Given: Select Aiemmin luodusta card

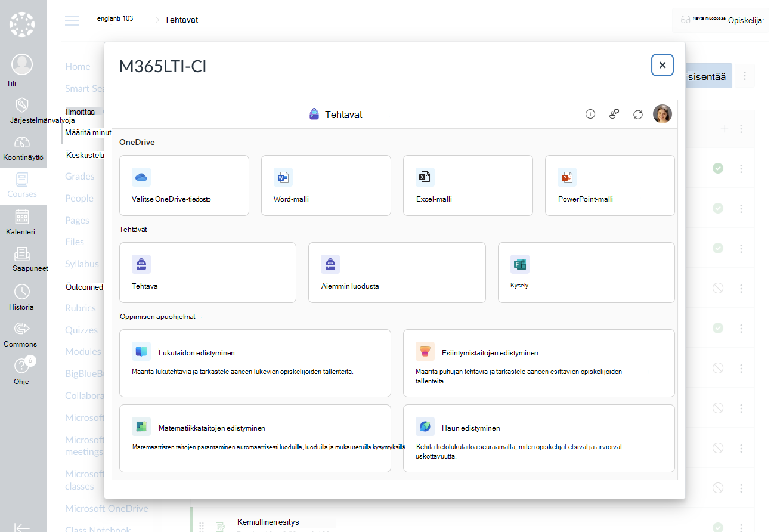Looking at the screenshot, I should (397, 273).
